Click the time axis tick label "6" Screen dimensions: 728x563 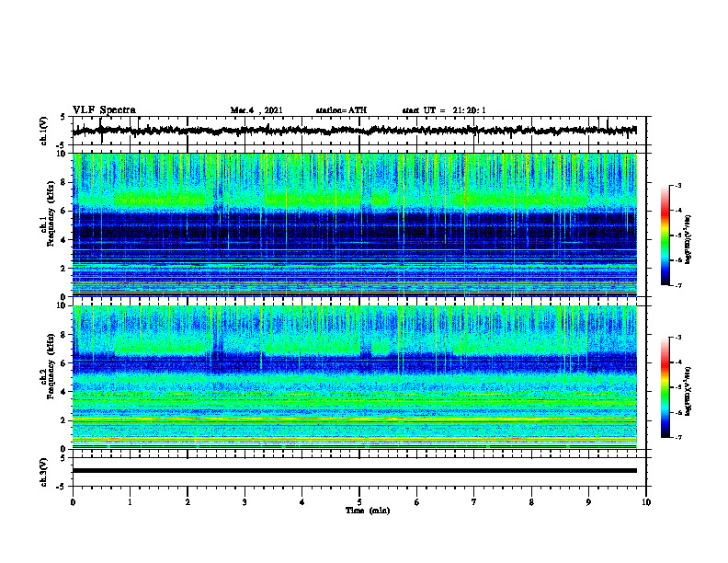416,502
